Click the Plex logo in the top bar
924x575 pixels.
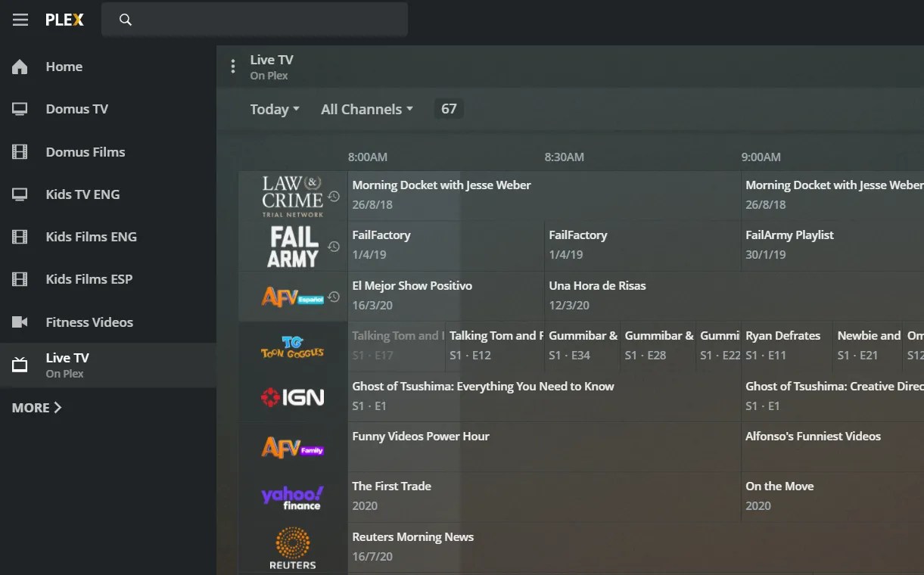[x=64, y=20]
